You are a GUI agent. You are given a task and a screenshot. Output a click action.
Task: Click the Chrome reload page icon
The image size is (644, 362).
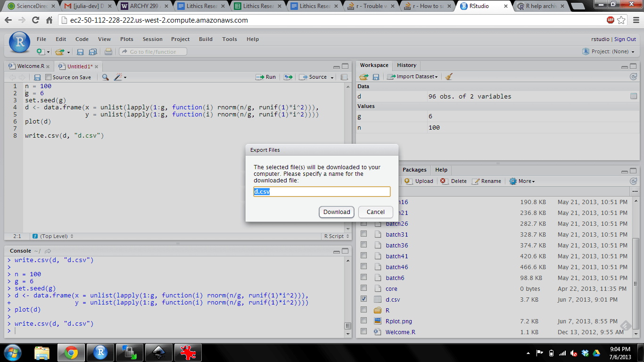click(x=35, y=20)
